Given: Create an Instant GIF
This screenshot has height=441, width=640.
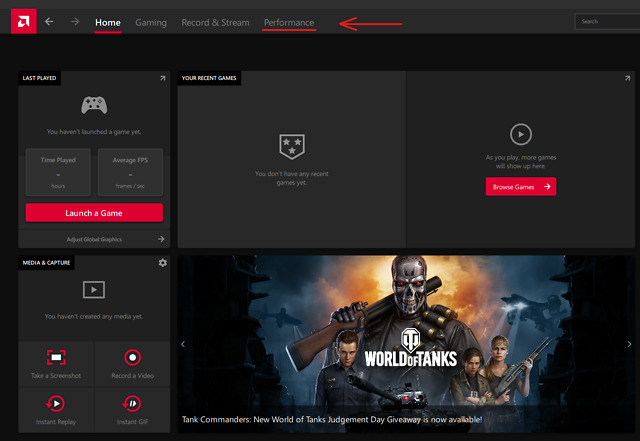Looking at the screenshot, I should 132,410.
